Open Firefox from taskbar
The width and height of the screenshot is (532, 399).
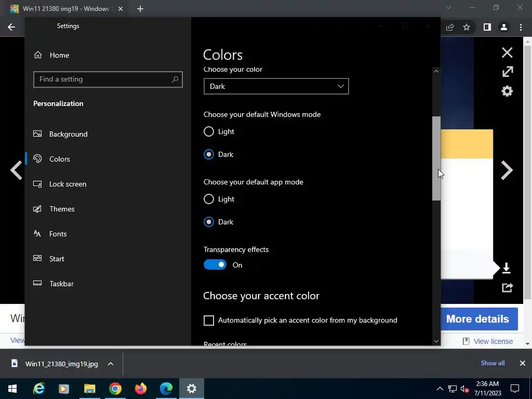pyautogui.click(x=140, y=389)
